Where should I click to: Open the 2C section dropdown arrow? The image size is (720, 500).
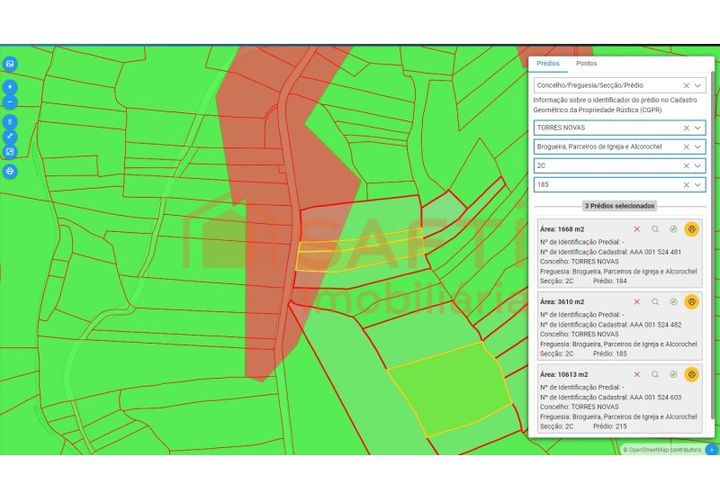tap(698, 166)
